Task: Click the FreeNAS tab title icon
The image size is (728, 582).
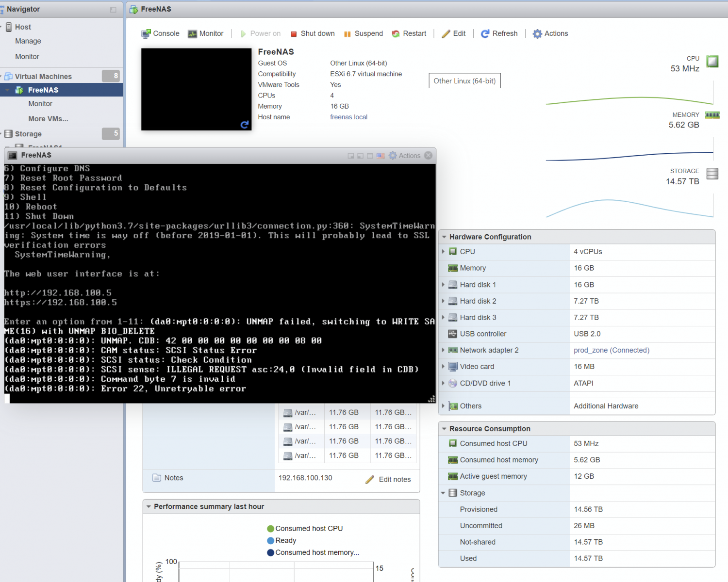Action: coord(134,10)
